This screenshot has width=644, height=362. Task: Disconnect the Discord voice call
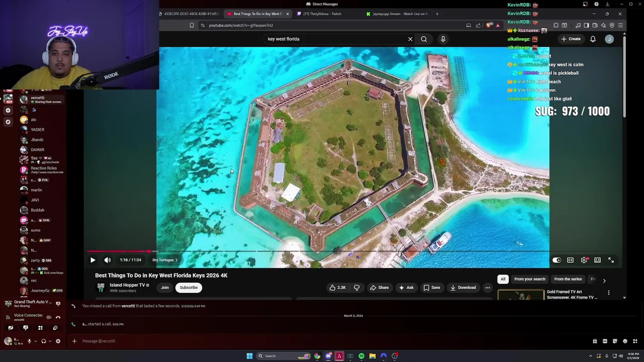pyautogui.click(x=58, y=317)
